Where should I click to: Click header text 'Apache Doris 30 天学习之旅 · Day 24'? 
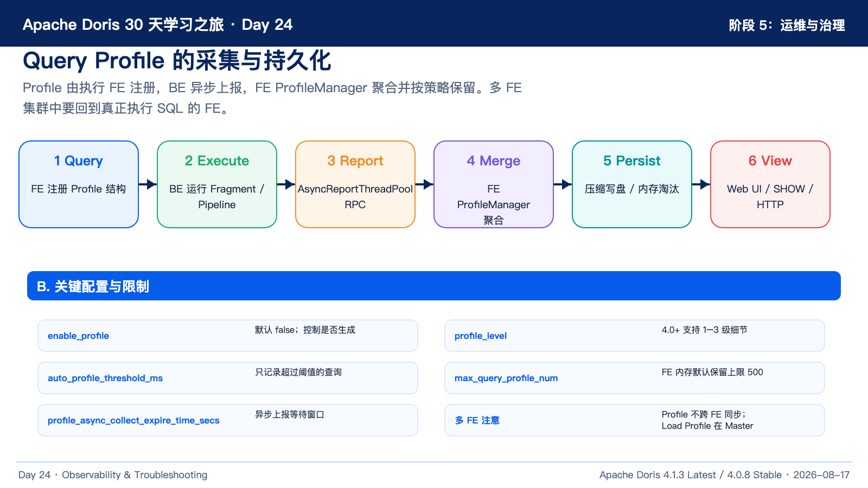[157, 24]
